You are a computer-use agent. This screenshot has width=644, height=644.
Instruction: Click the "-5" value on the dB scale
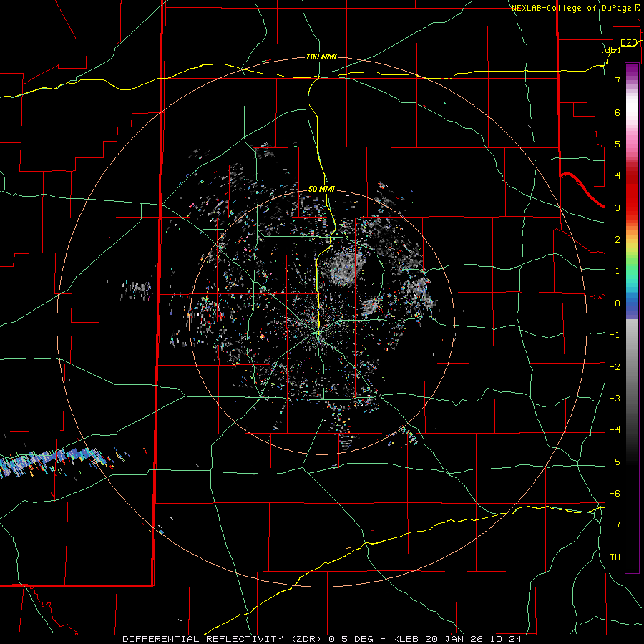[x=615, y=462]
